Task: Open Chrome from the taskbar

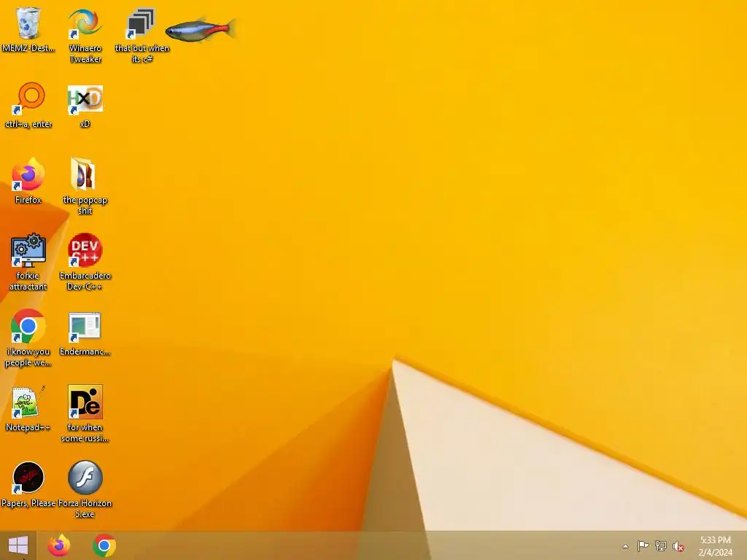Action: [104, 545]
